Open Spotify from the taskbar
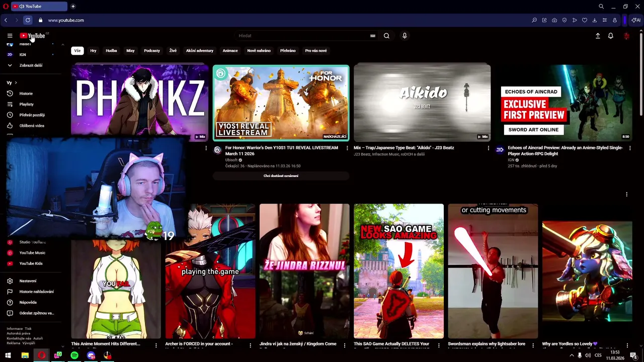 (74, 355)
